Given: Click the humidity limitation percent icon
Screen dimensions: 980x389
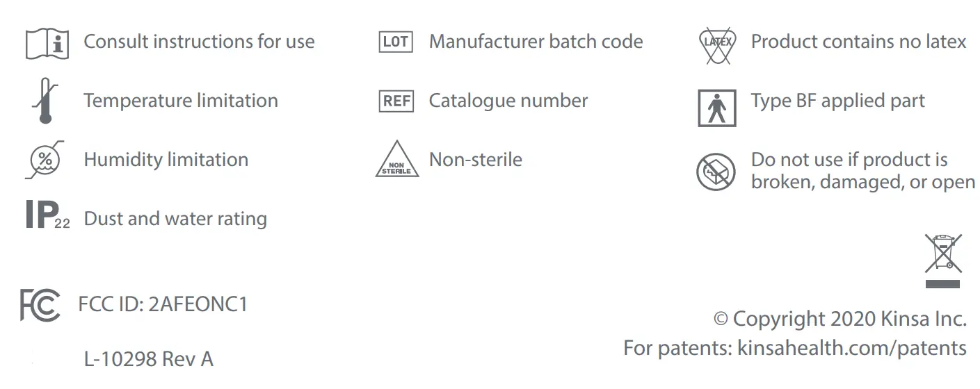Looking at the screenshot, I should 46,160.
